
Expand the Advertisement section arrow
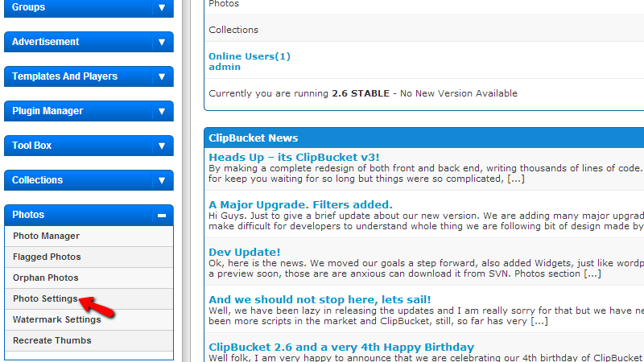pyautogui.click(x=162, y=42)
